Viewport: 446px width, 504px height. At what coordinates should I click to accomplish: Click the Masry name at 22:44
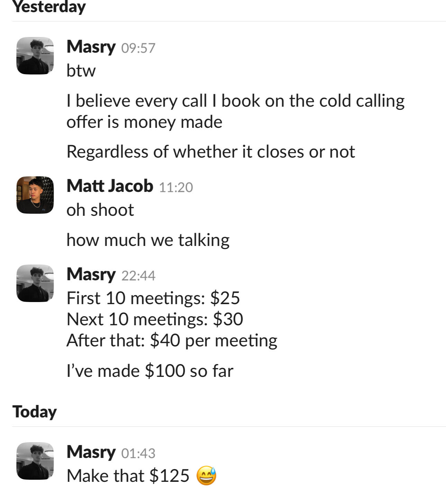[x=91, y=274]
